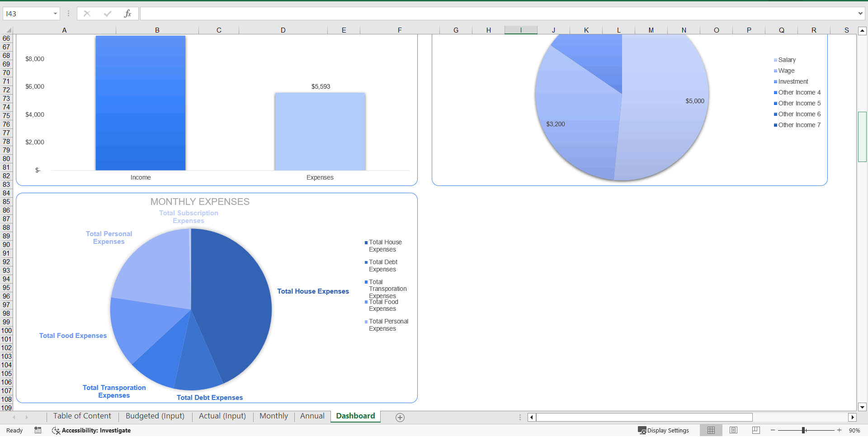Select Other Income 7 legend entry
Viewport: 868px width, 437px height.
[x=797, y=125]
